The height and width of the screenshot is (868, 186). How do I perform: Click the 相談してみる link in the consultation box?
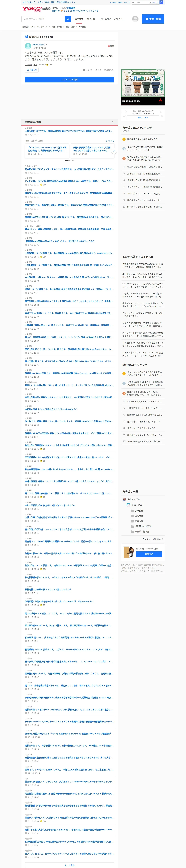pos(143,118)
